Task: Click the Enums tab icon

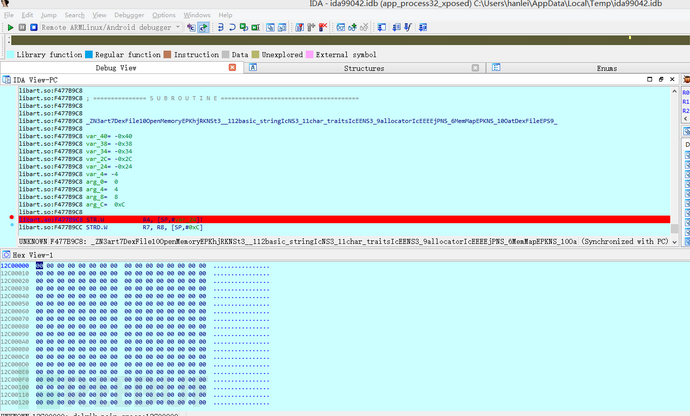Action: click(x=496, y=67)
